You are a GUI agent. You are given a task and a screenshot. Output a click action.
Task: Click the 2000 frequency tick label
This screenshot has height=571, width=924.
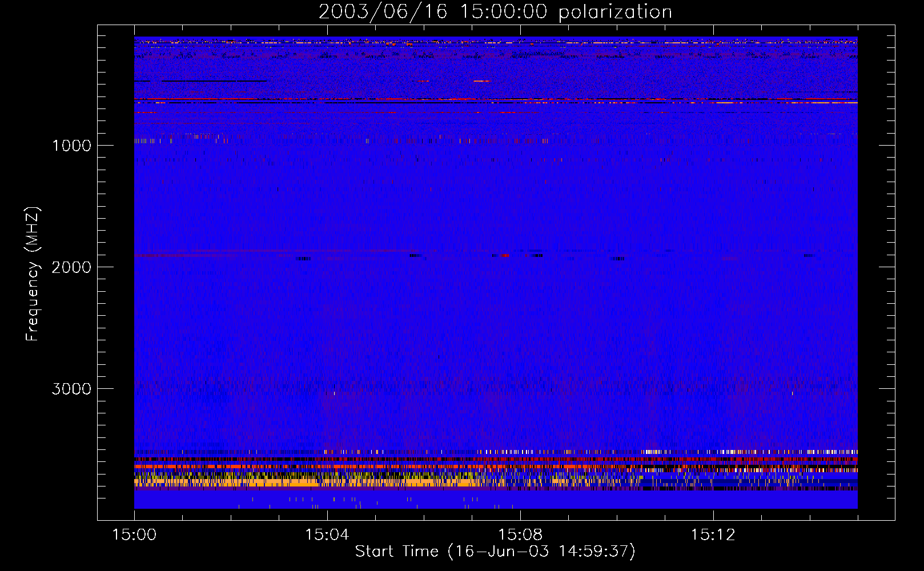tap(71, 267)
